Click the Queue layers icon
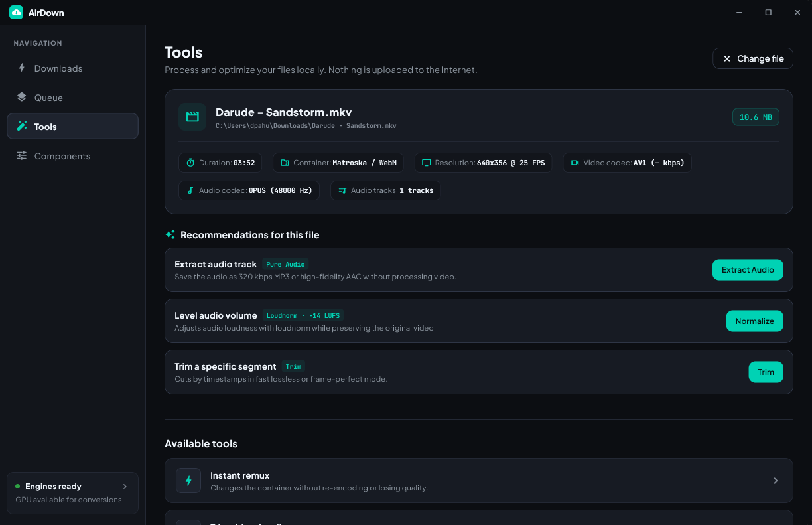Viewport: 812px width, 525px height. coord(22,98)
